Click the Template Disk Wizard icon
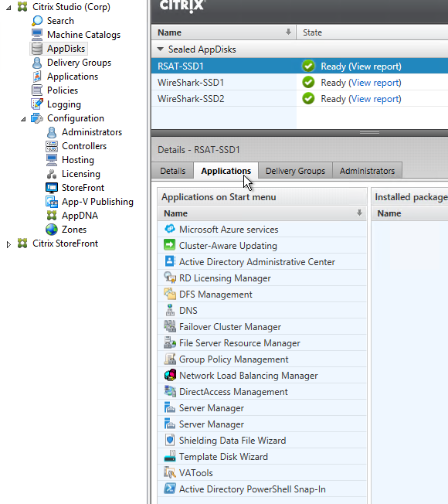 pos(170,456)
